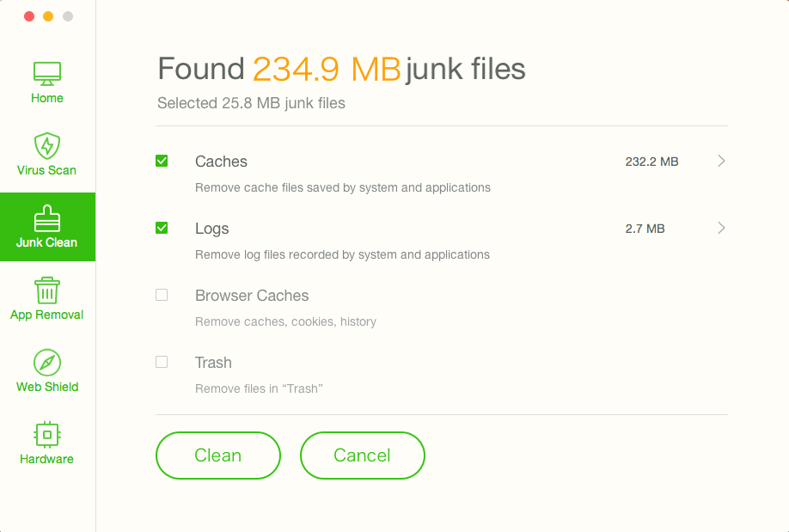Open the Hardware chip icon
The image size is (789, 532).
[x=47, y=434]
